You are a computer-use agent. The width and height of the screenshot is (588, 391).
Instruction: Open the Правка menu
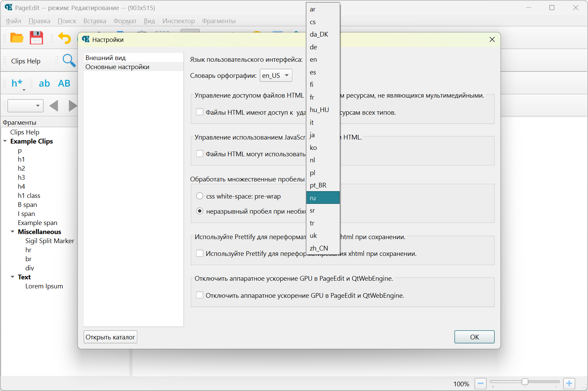39,21
